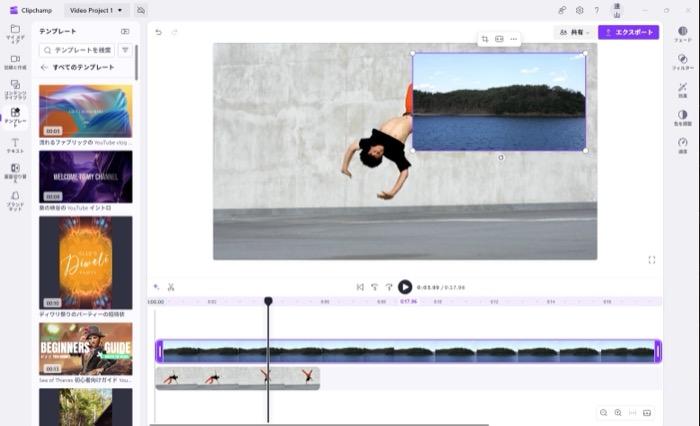Select the Templates (テンプレート) sidebar tab
Viewport: 700px width, 426px height.
click(x=15, y=117)
